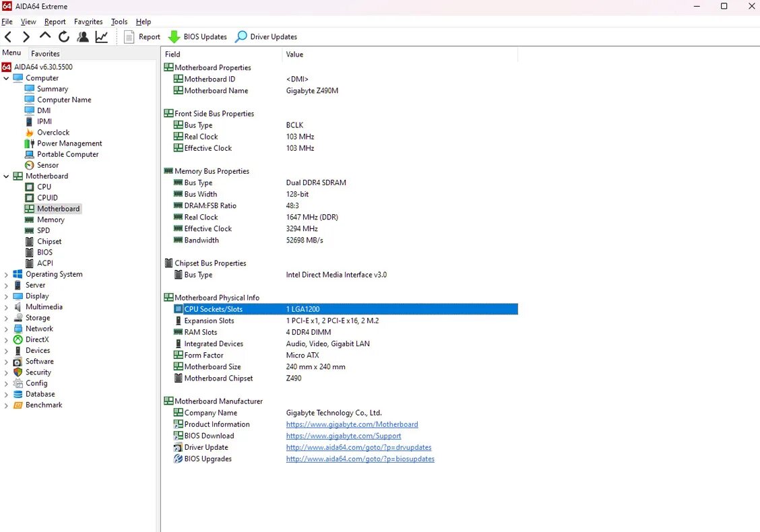Expand the Display tree node

[x=6, y=296]
